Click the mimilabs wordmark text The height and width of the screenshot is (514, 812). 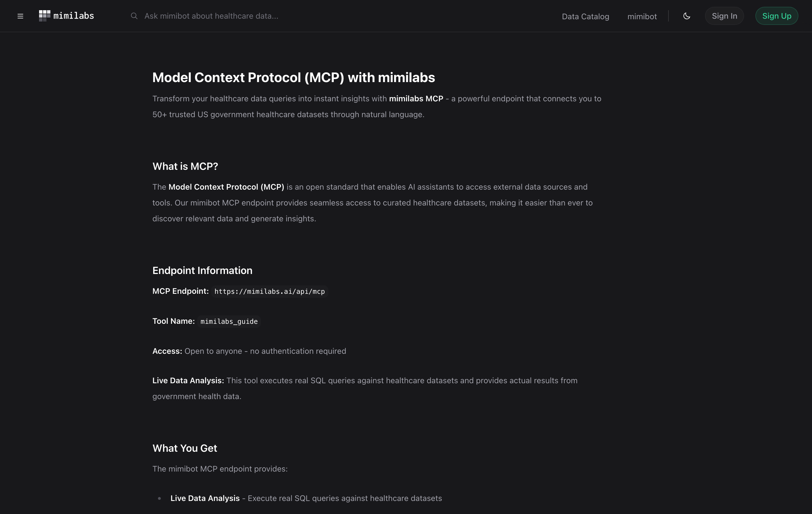[x=74, y=16]
